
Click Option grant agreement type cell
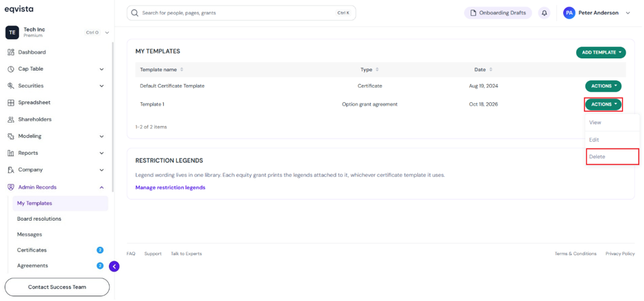[x=370, y=104]
